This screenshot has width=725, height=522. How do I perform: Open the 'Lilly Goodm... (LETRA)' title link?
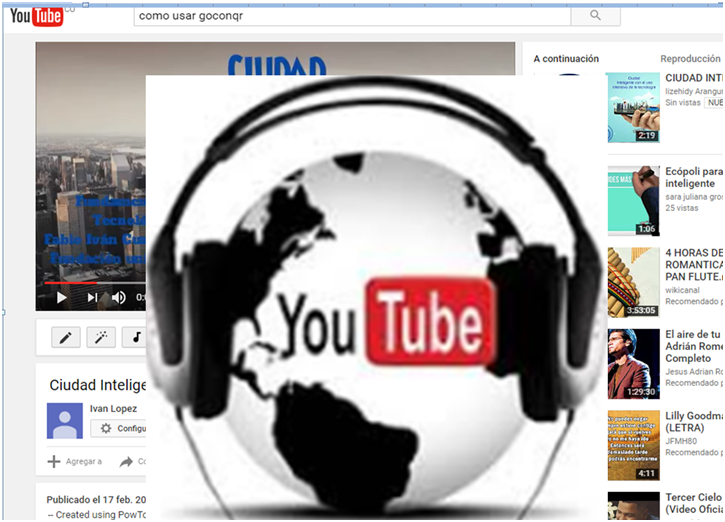click(694, 422)
